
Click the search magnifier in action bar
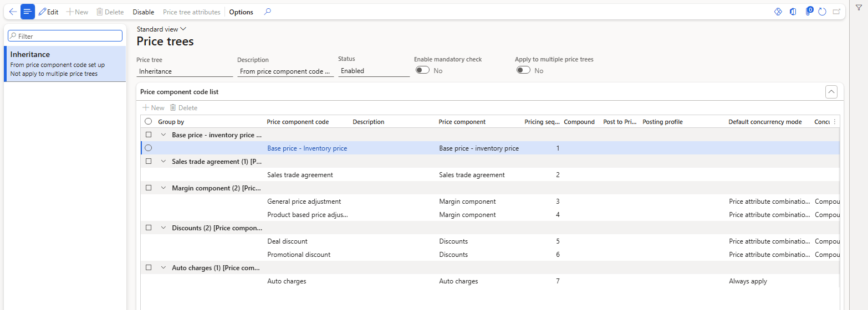[x=268, y=12]
